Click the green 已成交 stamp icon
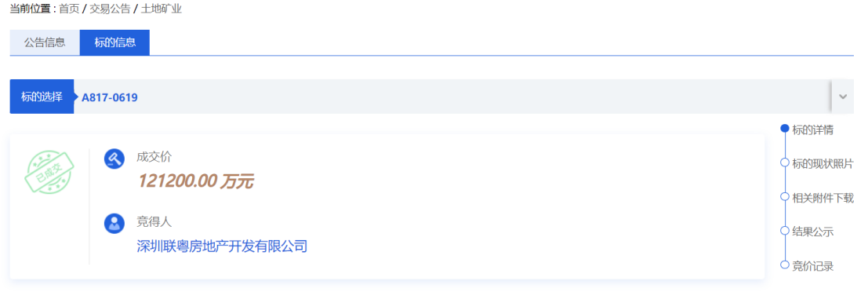This screenshot has width=868, height=292. [x=49, y=173]
